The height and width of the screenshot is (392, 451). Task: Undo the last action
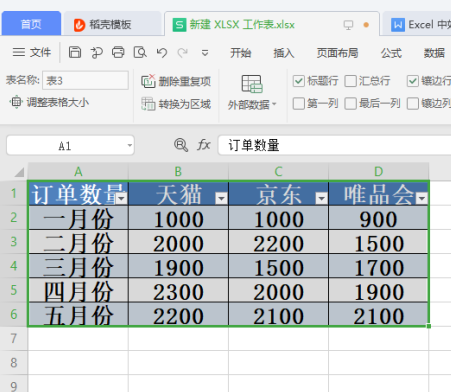[x=162, y=52]
